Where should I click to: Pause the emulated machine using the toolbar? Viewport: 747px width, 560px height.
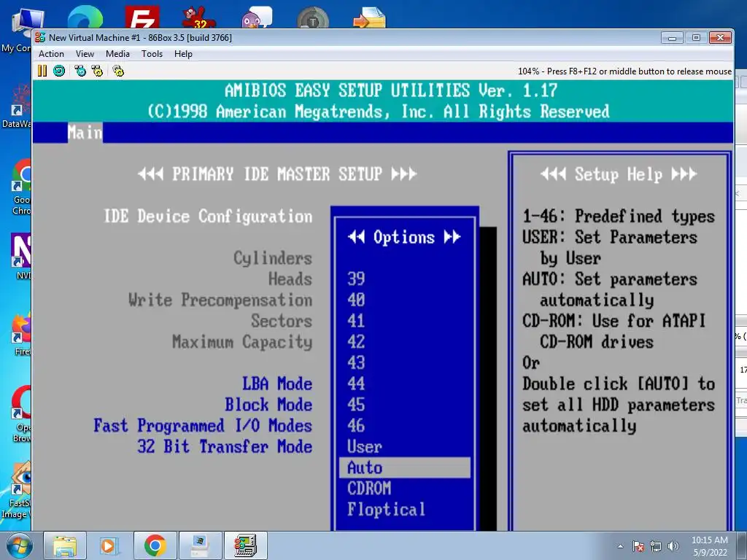tap(42, 71)
